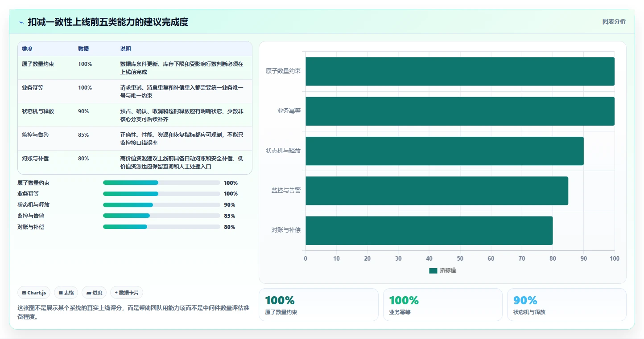Click the 对账与补偿 progress bar

161,227
